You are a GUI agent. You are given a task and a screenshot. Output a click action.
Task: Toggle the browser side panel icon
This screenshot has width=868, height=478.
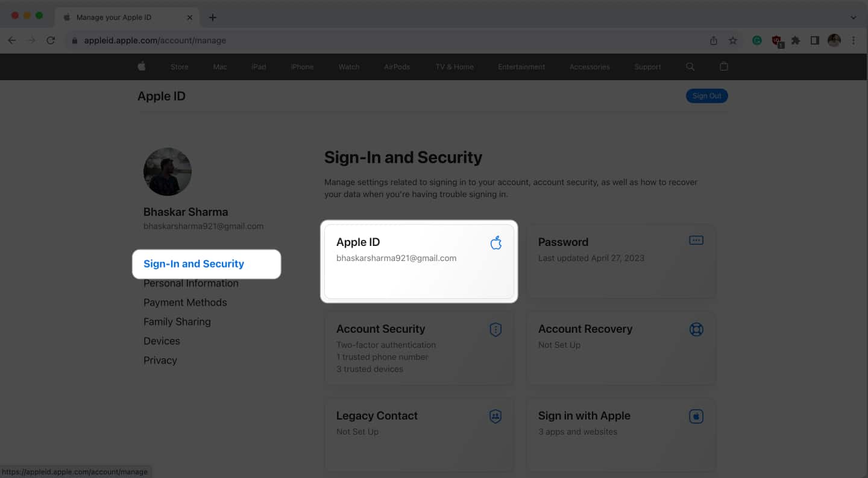tap(814, 40)
